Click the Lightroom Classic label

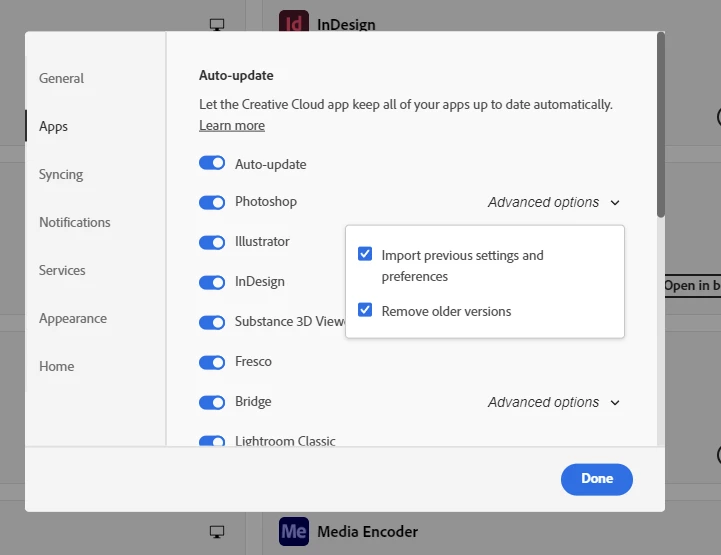(285, 441)
